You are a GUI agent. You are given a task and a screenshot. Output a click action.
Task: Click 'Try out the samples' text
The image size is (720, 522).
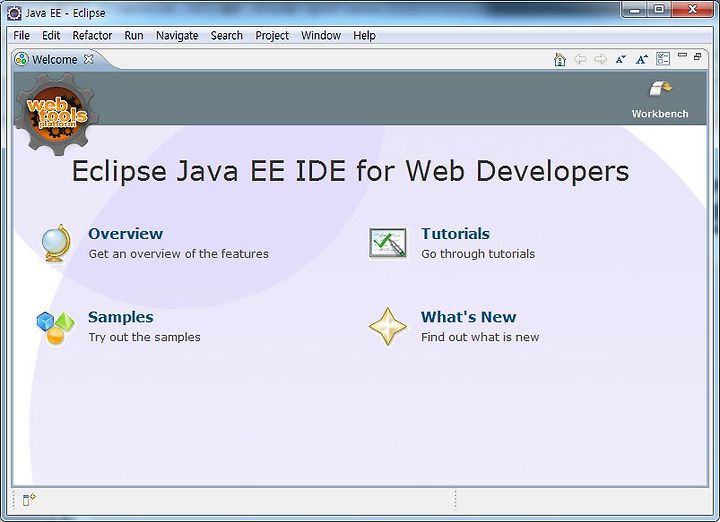[144, 337]
